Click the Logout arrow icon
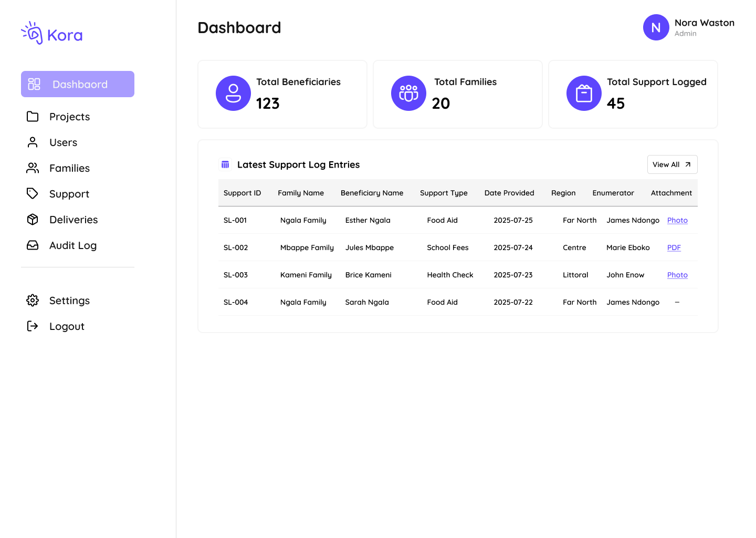This screenshot has width=756, height=538. (33, 326)
